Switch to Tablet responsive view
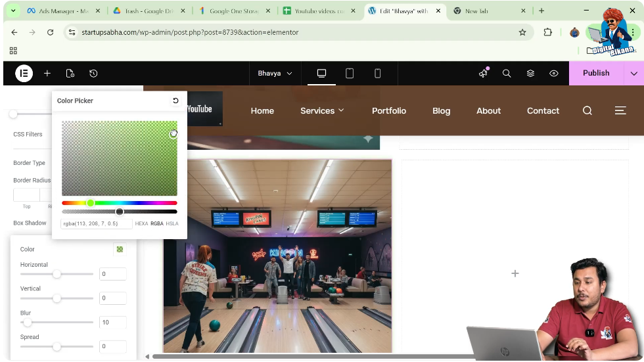The height and width of the screenshot is (362, 644). pos(350,74)
